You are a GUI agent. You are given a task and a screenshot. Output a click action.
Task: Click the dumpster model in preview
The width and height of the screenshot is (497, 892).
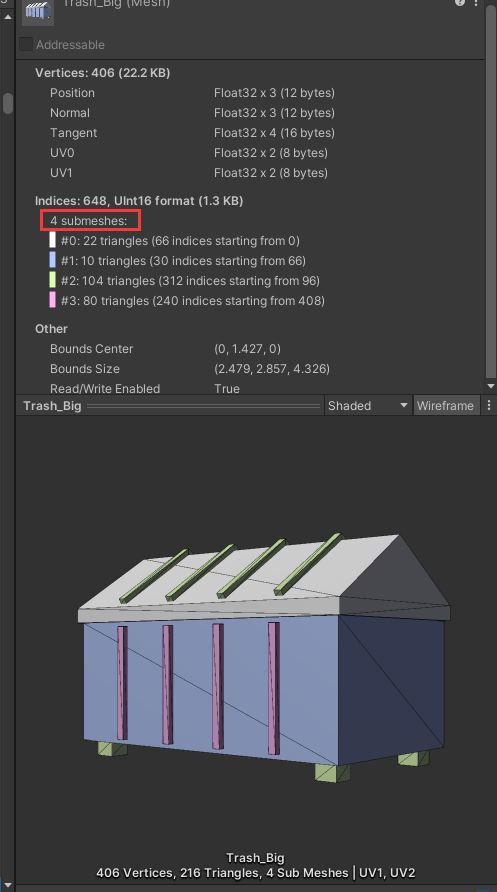[264, 654]
